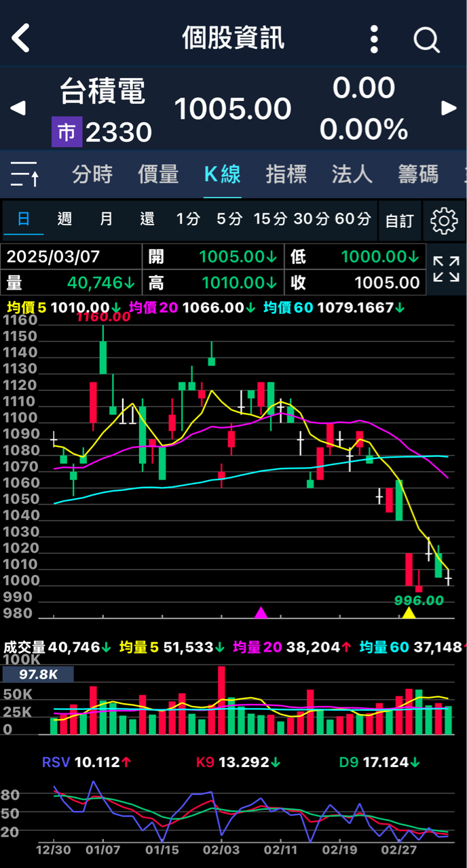This screenshot has width=467, height=868.
Task: Select the K線 tab
Action: (x=223, y=174)
